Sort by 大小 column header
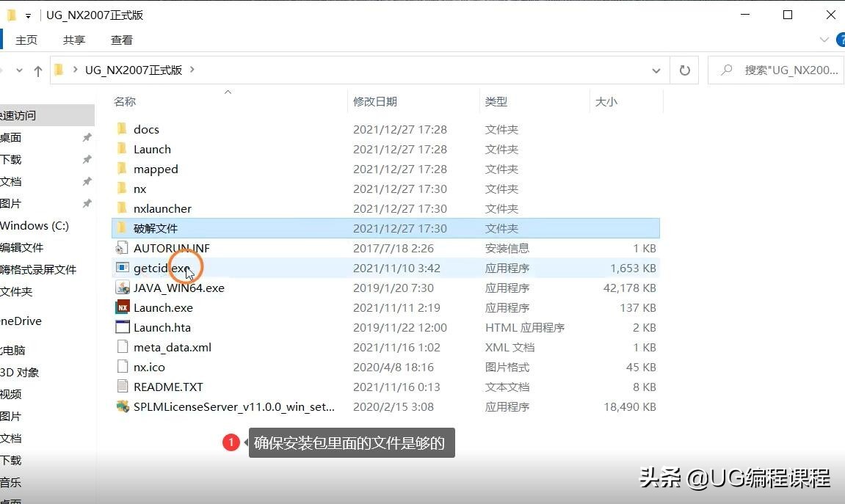Viewport: 845px width, 504px height. coord(606,101)
